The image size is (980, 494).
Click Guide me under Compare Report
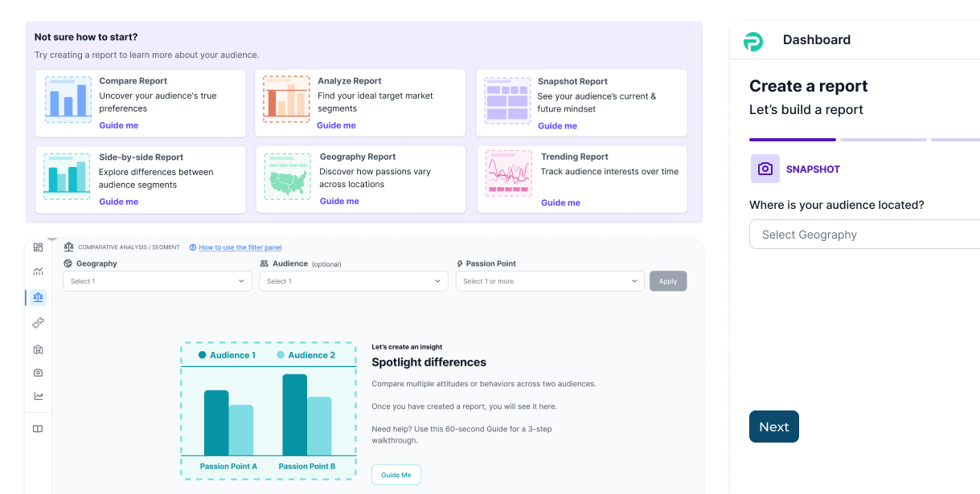[119, 125]
